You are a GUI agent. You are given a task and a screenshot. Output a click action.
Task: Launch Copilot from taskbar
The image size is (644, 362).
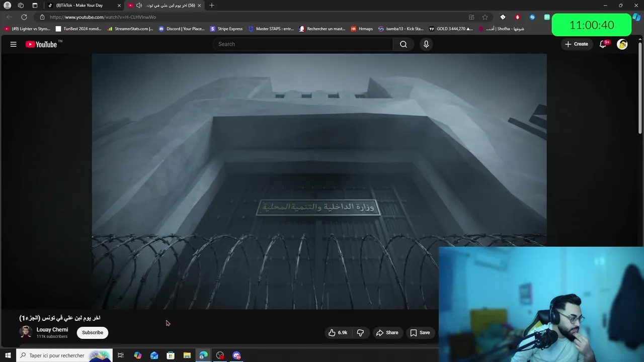(x=137, y=355)
